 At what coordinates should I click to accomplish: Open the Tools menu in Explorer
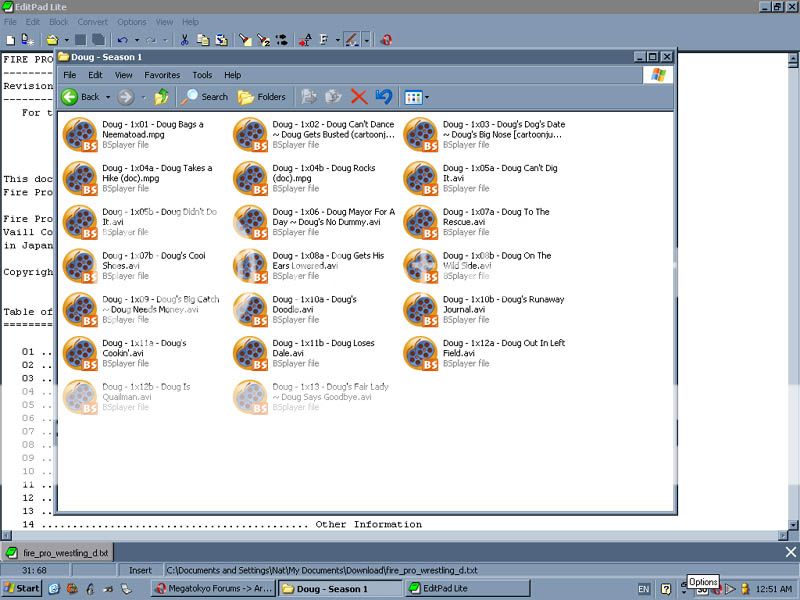202,75
